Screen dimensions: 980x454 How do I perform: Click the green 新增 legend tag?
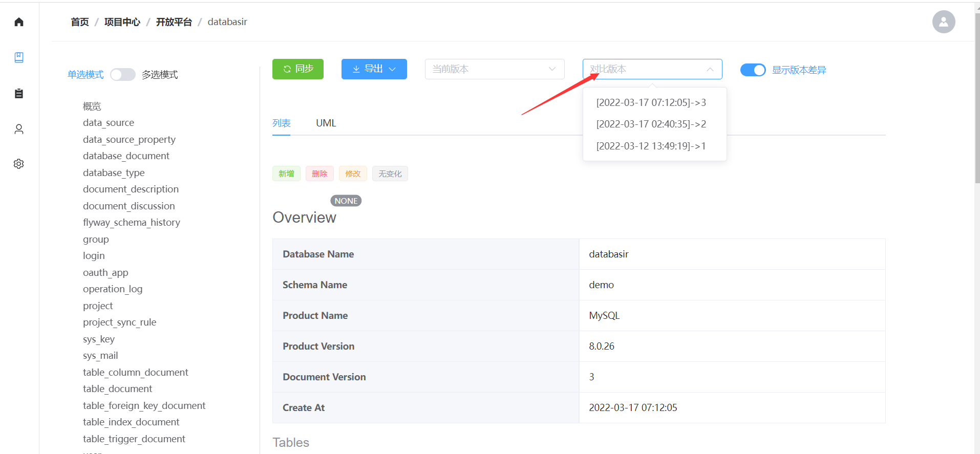tap(286, 174)
